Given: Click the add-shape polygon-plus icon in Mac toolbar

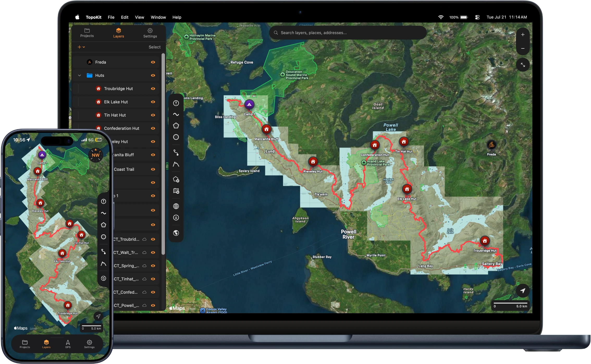Looking at the screenshot, I should [x=176, y=179].
